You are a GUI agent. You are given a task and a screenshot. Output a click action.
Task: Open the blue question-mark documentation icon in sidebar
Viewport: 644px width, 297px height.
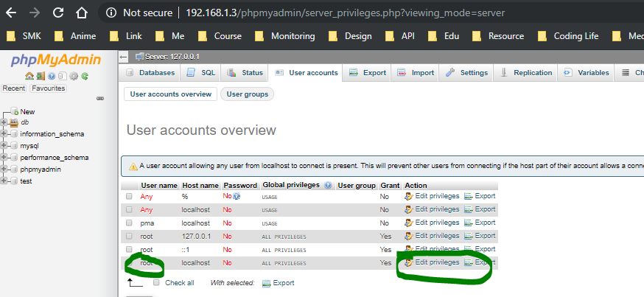pos(52,76)
